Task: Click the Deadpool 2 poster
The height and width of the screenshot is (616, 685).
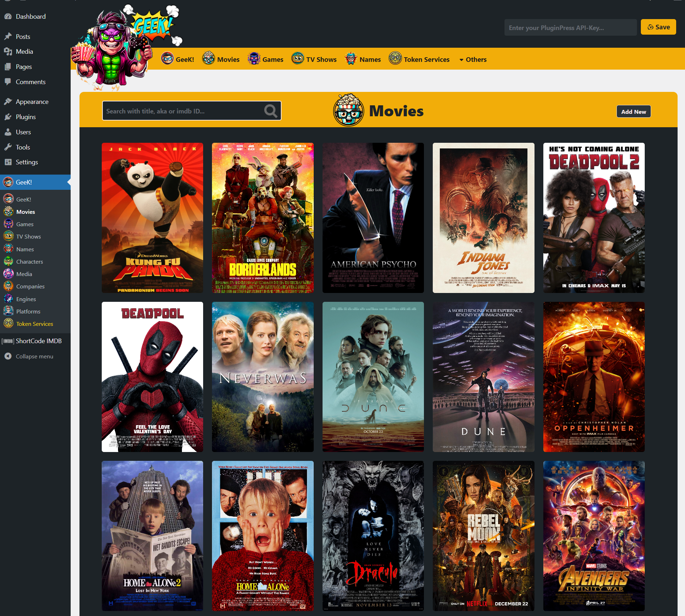Action: [x=594, y=218]
